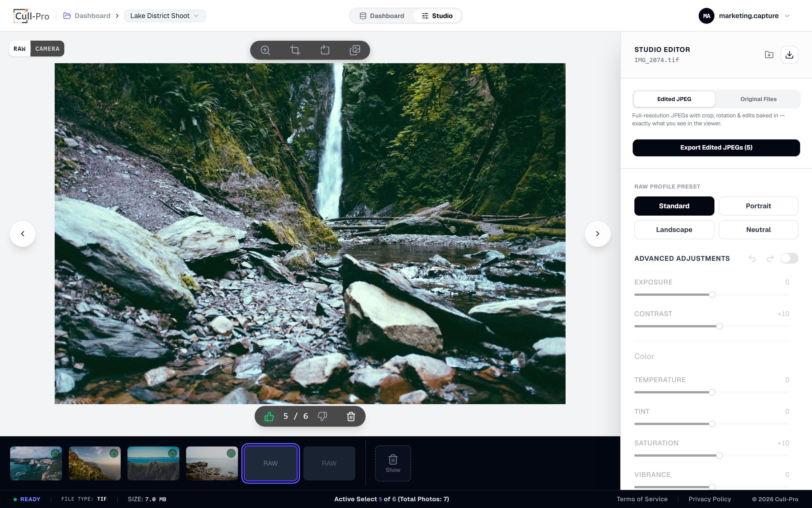Screen dimensions: 812x508
Task: Select the Neutral profile preset
Action: point(758,230)
